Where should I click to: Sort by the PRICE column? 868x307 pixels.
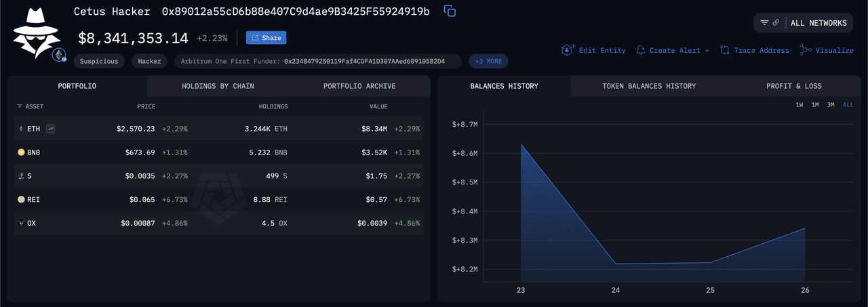click(146, 106)
